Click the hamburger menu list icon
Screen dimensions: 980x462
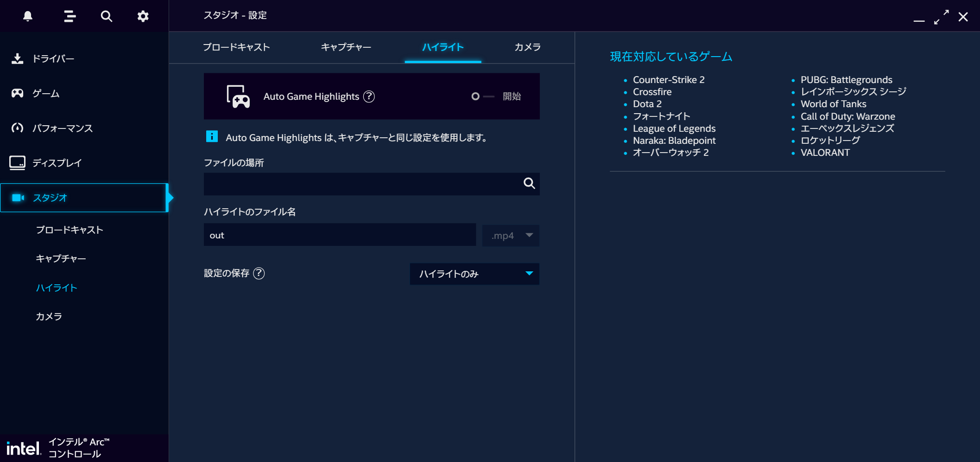pos(70,16)
